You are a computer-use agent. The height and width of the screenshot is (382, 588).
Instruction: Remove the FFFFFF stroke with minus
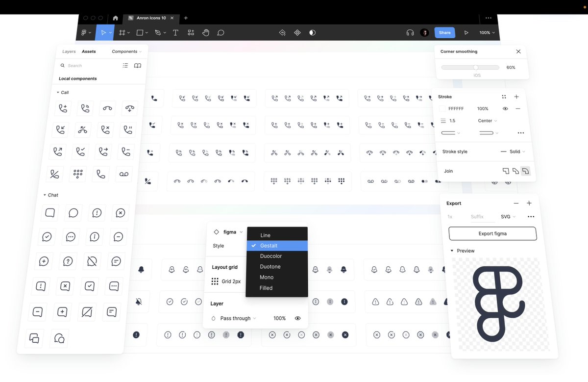pyautogui.click(x=518, y=109)
